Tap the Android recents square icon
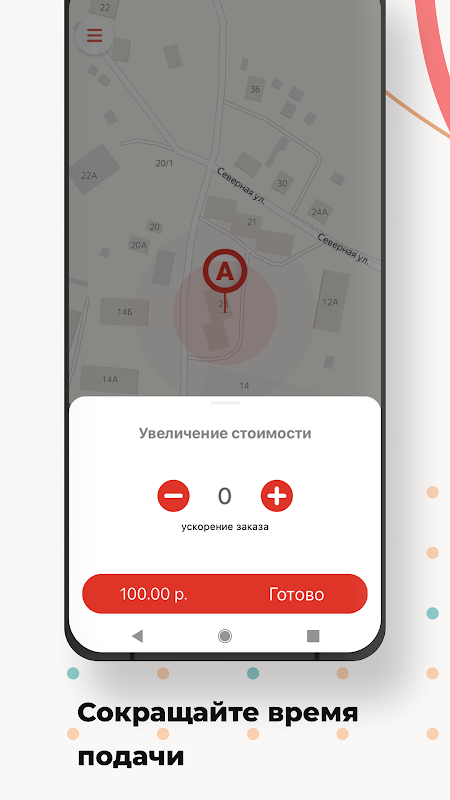450x800 pixels. point(313,636)
